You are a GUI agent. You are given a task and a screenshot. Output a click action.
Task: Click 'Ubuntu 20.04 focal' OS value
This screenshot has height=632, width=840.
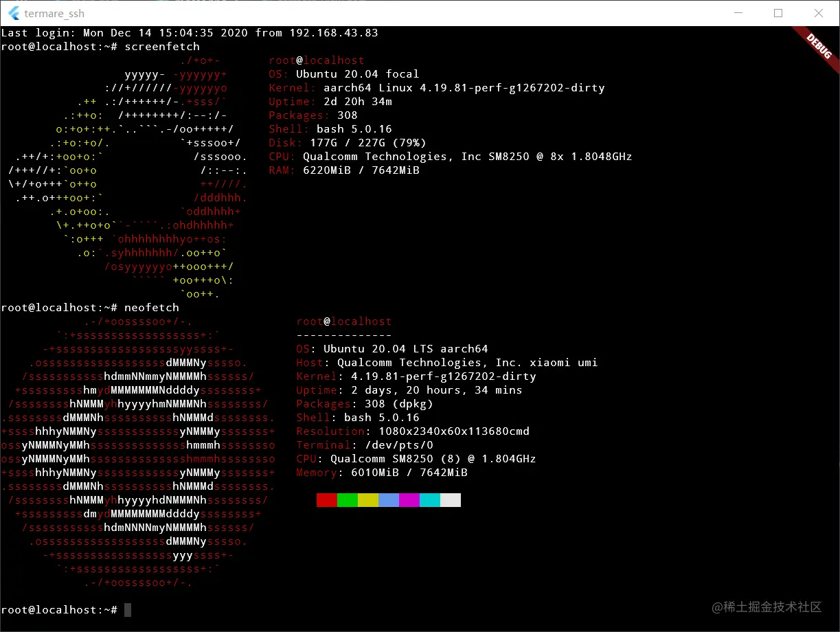point(357,74)
